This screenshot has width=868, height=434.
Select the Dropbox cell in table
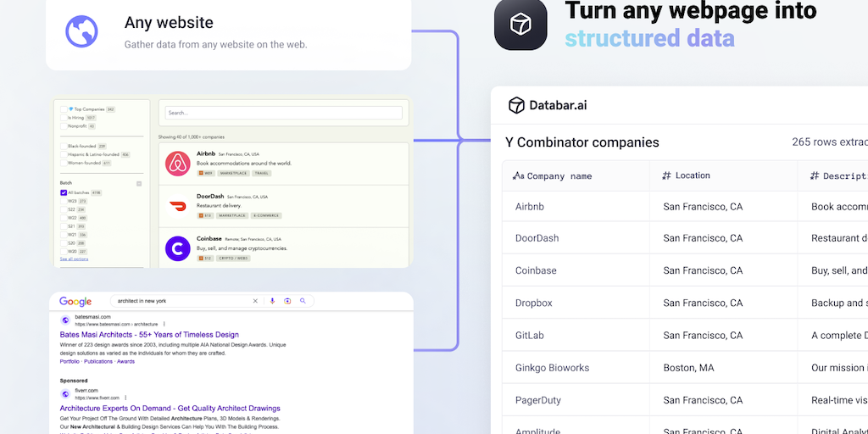[x=576, y=303]
